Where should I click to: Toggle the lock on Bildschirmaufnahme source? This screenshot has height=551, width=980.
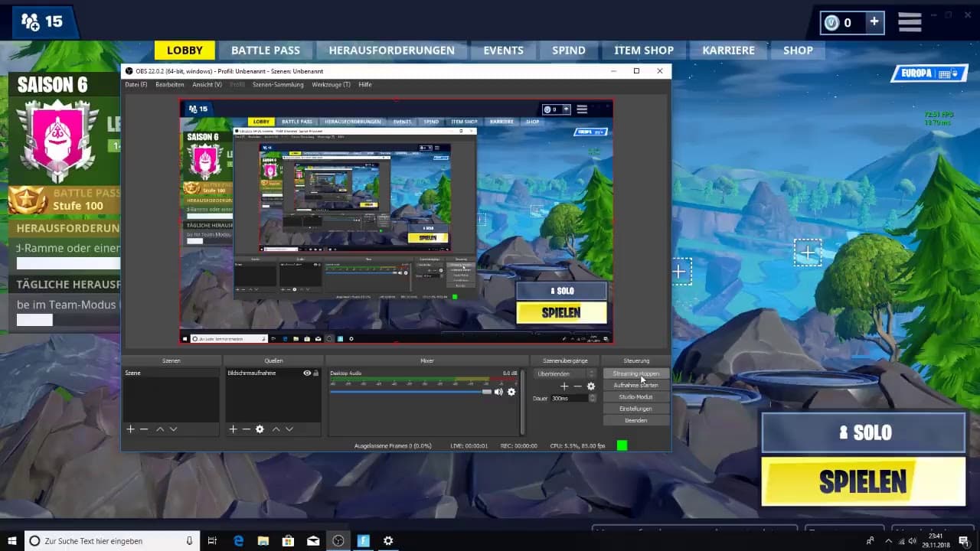(315, 373)
